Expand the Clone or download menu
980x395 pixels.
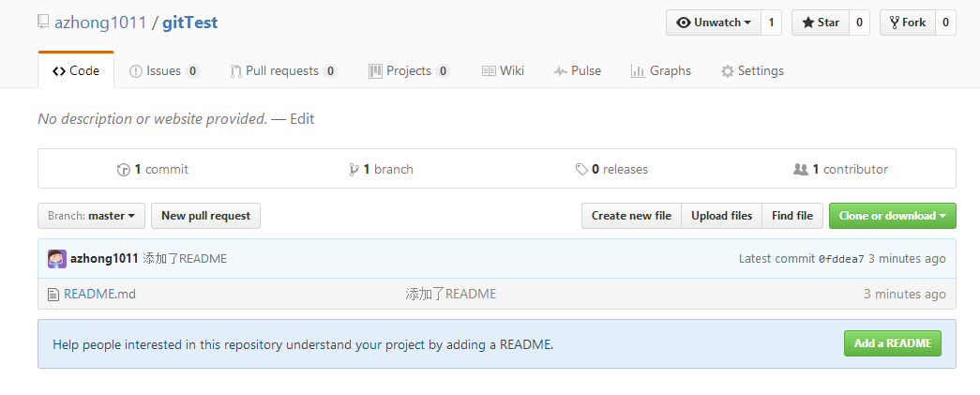[893, 216]
